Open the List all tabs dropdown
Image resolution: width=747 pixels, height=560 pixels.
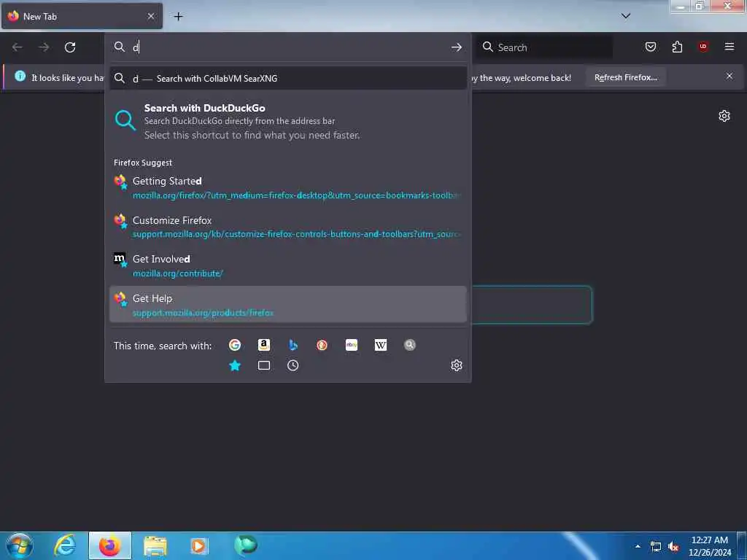pos(626,16)
